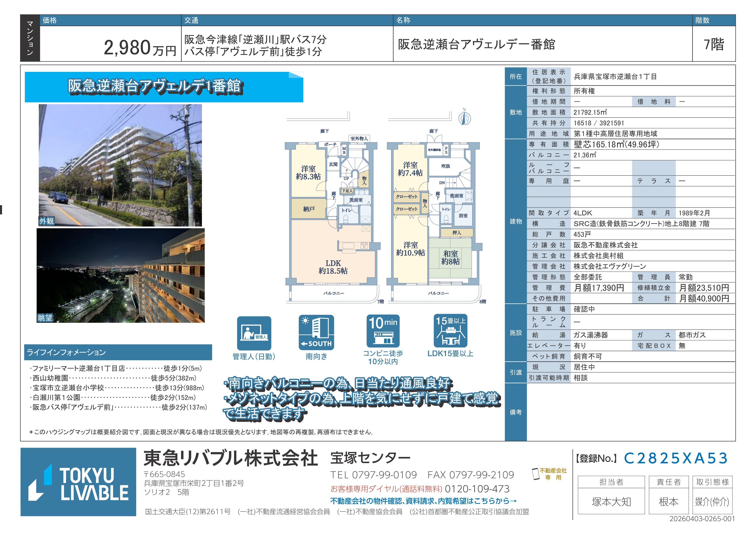Screen dimensions: 756x534
Task: Open the 眺望 night view photo
Action: click(120, 275)
